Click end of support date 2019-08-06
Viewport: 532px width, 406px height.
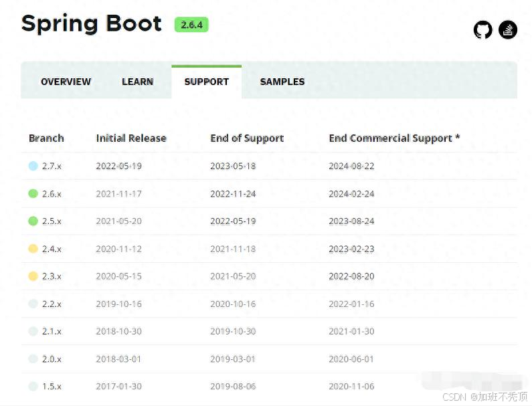tap(233, 387)
